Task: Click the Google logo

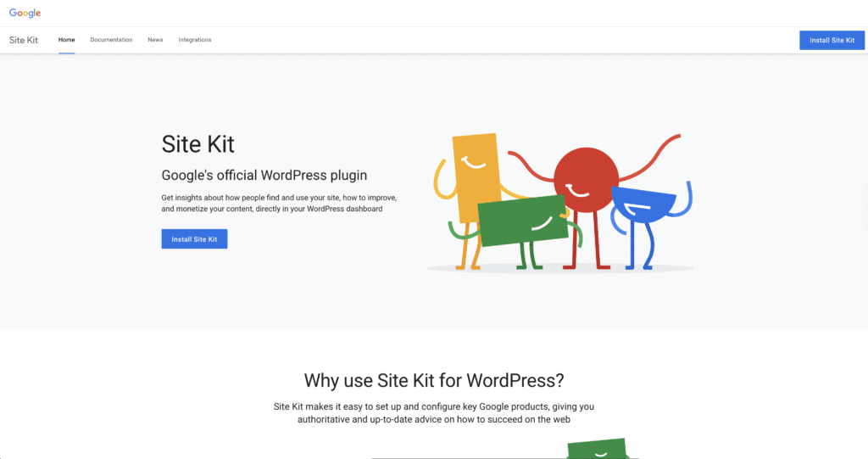Action: point(25,13)
